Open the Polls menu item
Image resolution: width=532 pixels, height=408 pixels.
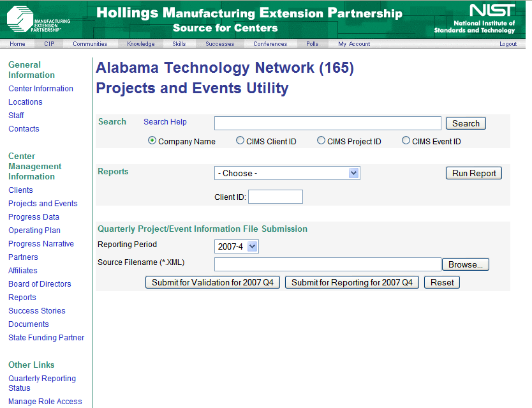pos(312,44)
